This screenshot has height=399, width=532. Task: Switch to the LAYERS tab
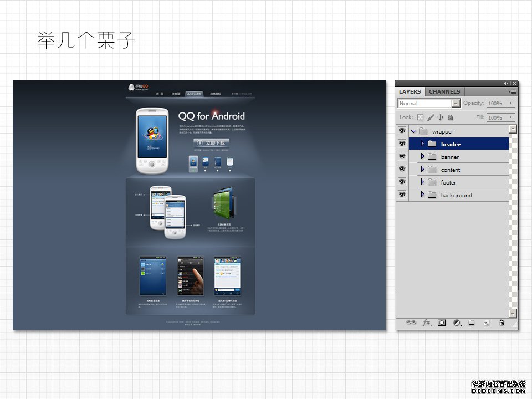(x=410, y=91)
